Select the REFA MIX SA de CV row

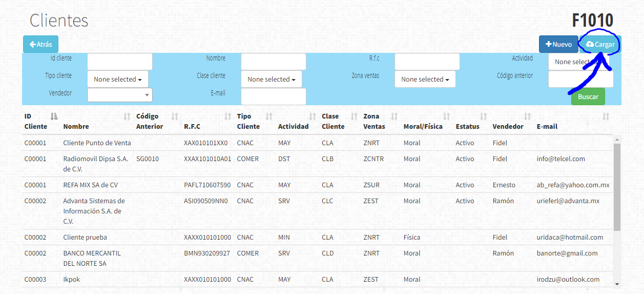318,185
